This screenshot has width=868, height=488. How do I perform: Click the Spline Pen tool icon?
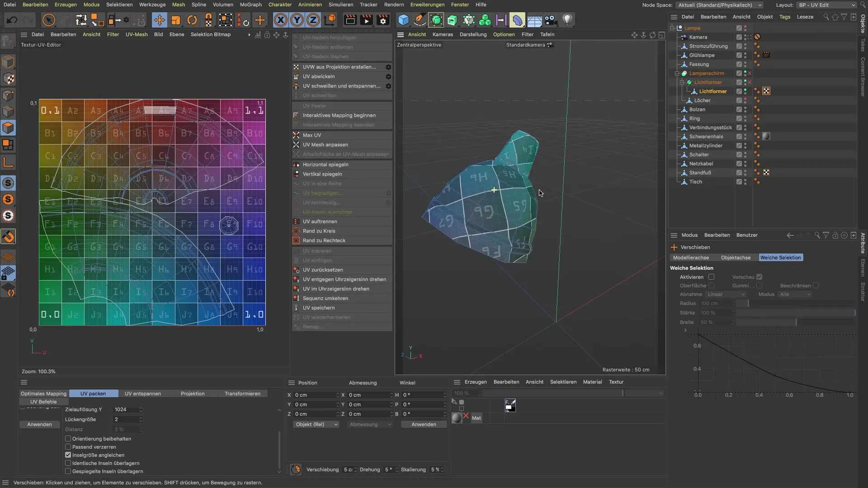[420, 20]
